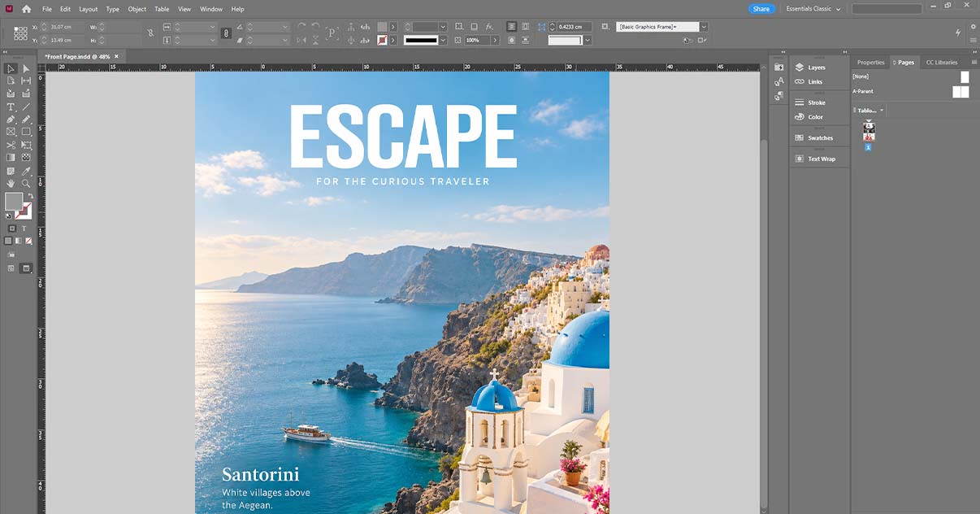Open the Layout menu
This screenshot has width=980, height=514.
pyautogui.click(x=88, y=9)
